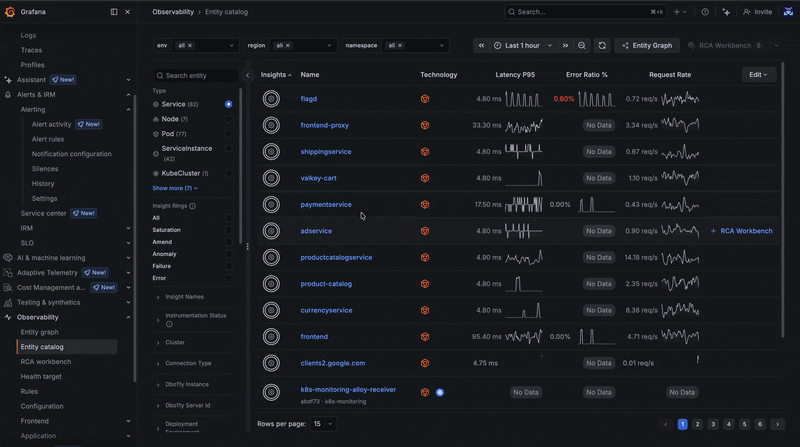The width and height of the screenshot is (800, 447).
Task: Open the Rows per page dropdown
Action: click(323, 424)
